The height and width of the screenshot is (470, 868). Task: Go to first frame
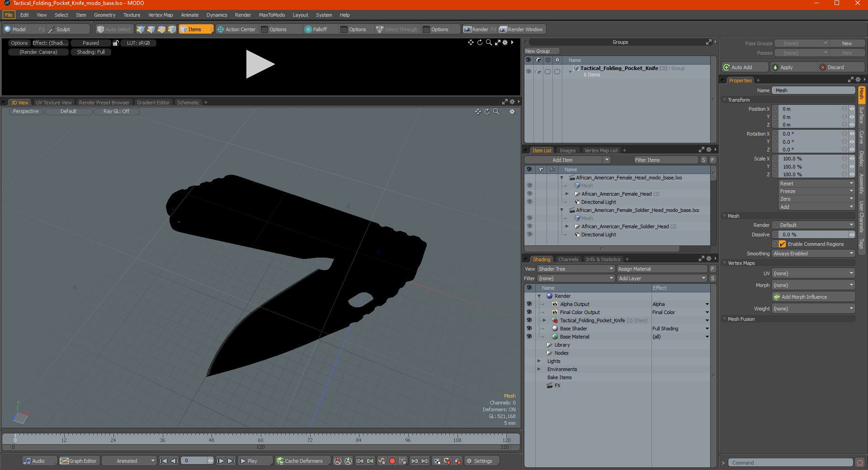point(164,461)
